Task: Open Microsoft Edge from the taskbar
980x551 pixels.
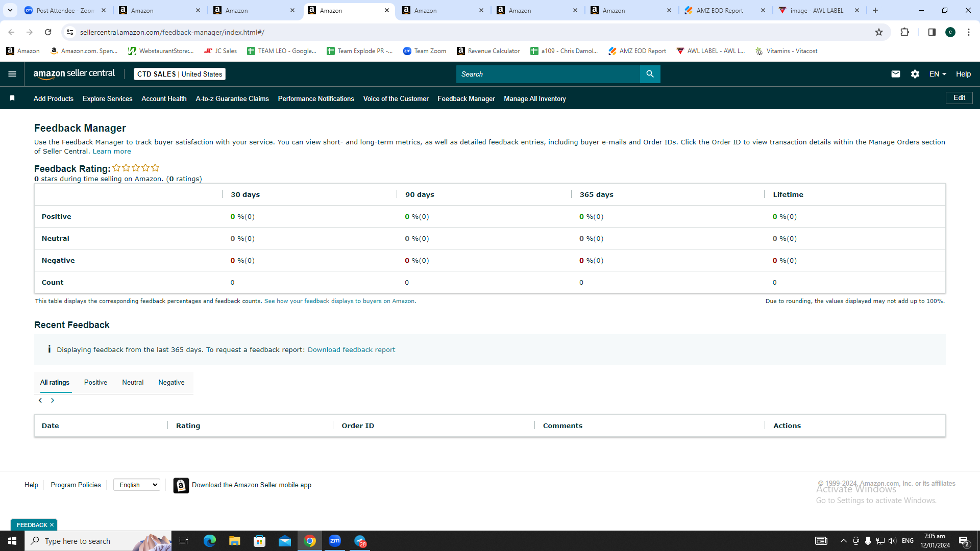Action: click(209, 541)
